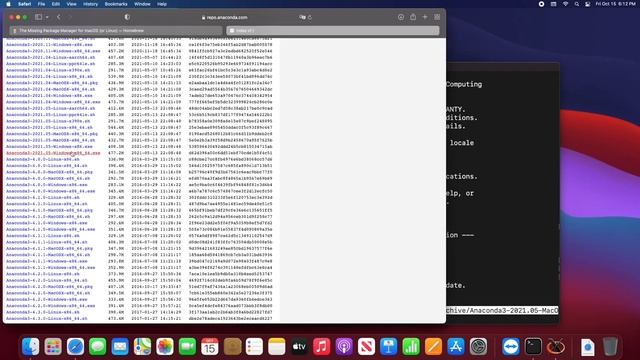Viewport: 640px width, 360px height.
Task: Open FaceTime from the Dock
Action: coord(187,347)
